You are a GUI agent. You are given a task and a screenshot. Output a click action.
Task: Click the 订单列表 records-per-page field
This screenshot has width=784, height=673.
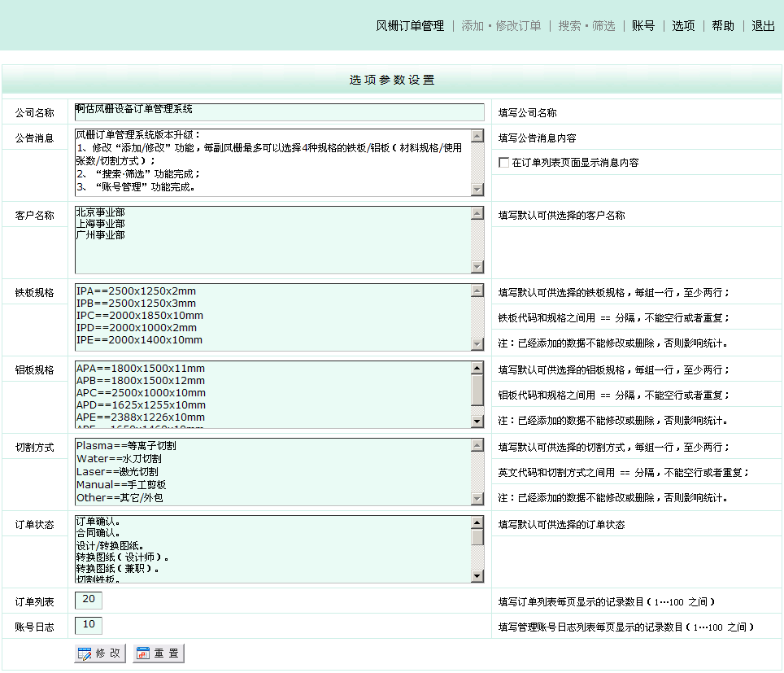89,601
